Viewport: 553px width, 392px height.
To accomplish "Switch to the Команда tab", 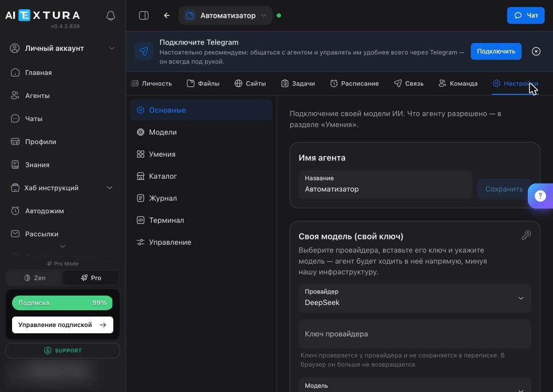I will 458,83.
